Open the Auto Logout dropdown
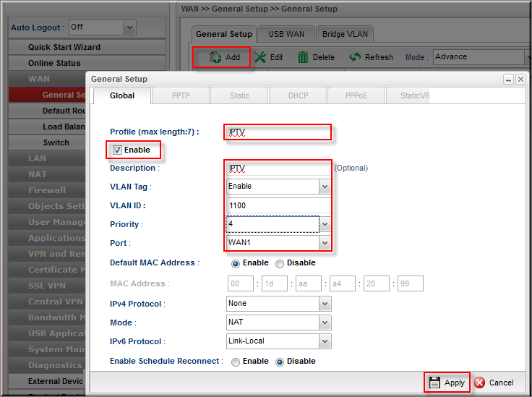Viewport: 532px width, 397px height. click(129, 27)
